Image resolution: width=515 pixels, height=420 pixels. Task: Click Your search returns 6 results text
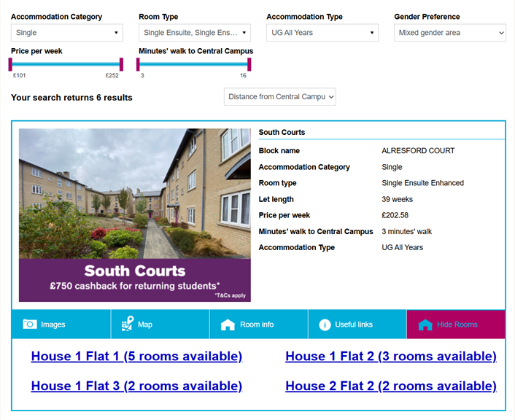pyautogui.click(x=71, y=98)
